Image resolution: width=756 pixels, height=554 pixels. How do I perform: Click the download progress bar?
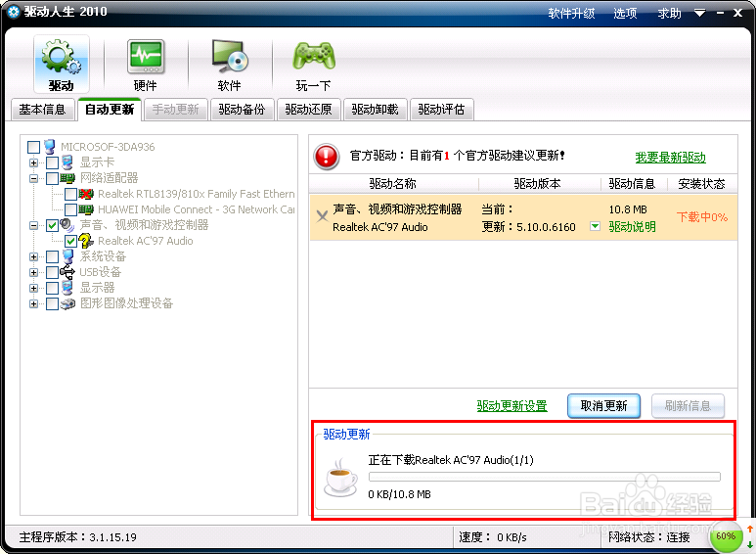pyautogui.click(x=545, y=477)
